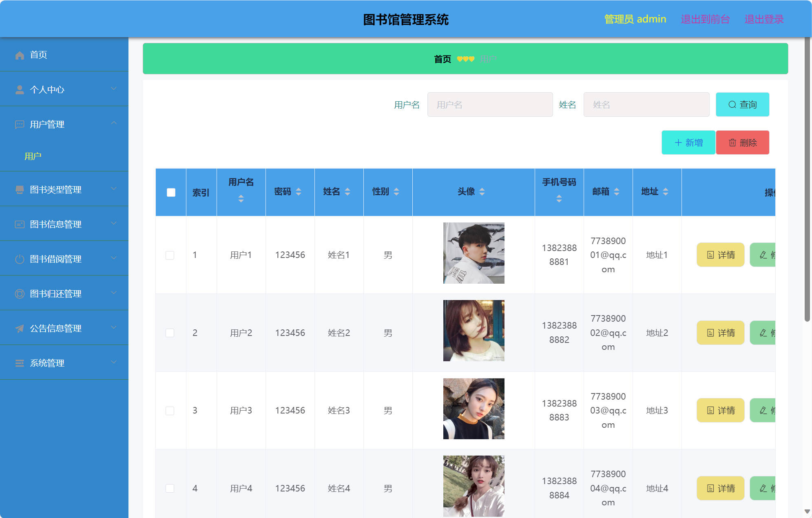Click the edit pencil icon on 用户2 row

tap(763, 333)
